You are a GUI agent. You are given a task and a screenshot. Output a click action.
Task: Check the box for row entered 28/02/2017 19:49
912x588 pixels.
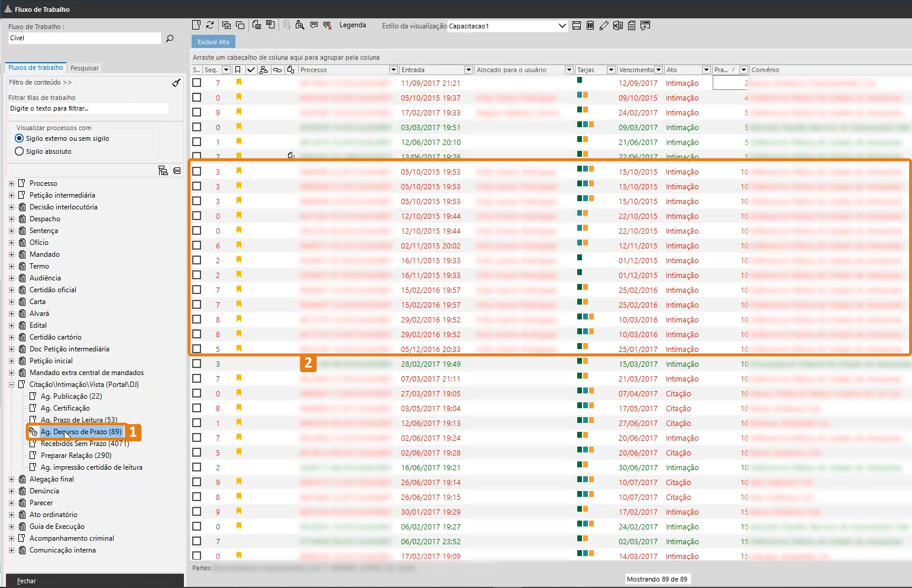coord(197,364)
